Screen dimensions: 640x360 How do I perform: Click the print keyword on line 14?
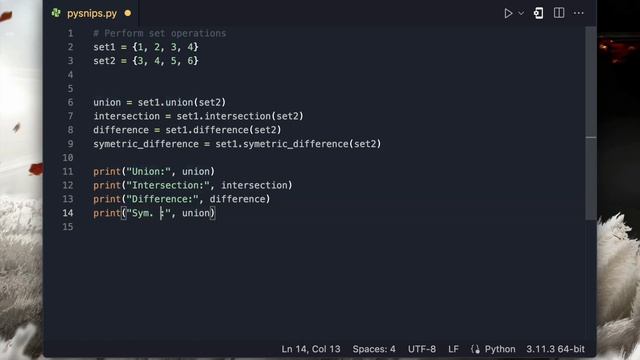[107, 213]
